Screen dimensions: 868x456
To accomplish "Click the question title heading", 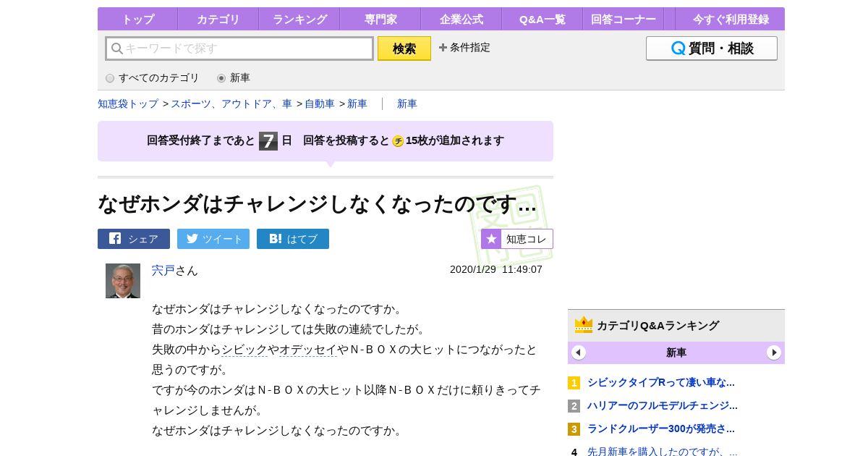I will (318, 203).
